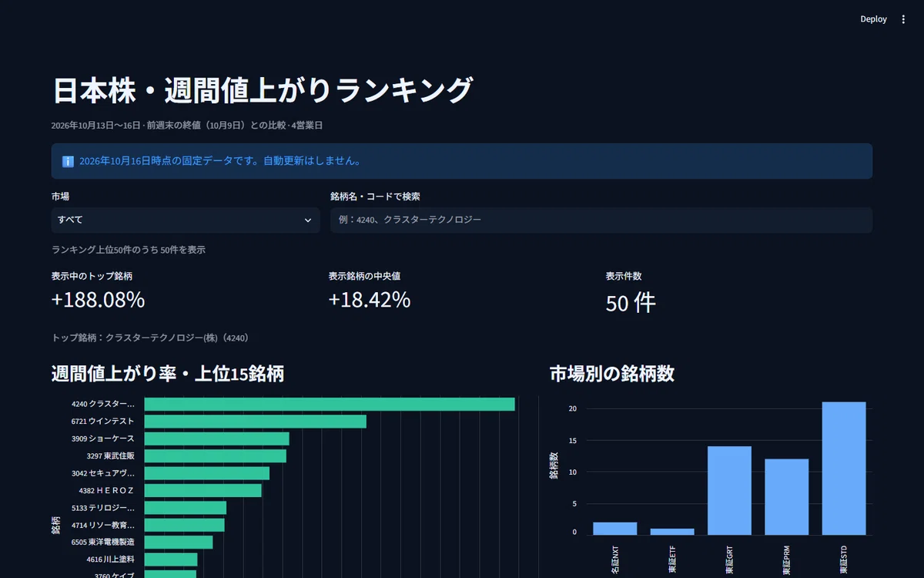Click the 名証NXT x-axis label
The width and height of the screenshot is (924, 578).
tap(615, 560)
